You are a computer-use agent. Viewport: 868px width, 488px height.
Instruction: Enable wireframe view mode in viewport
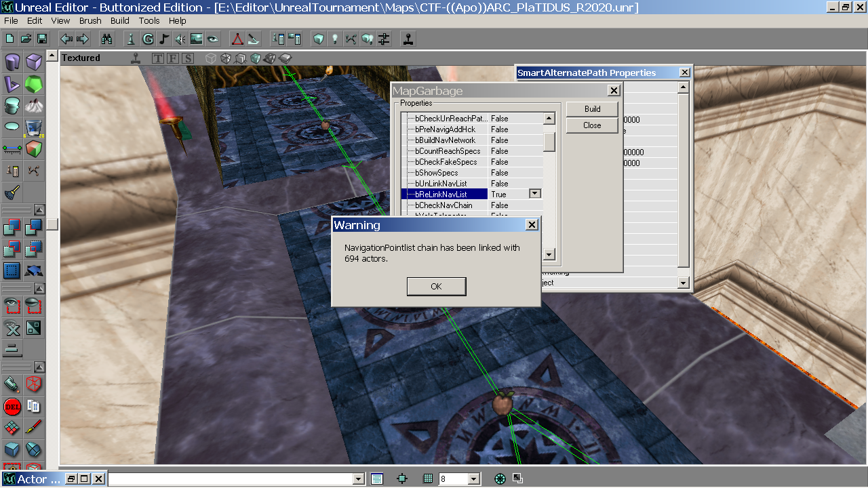point(211,58)
